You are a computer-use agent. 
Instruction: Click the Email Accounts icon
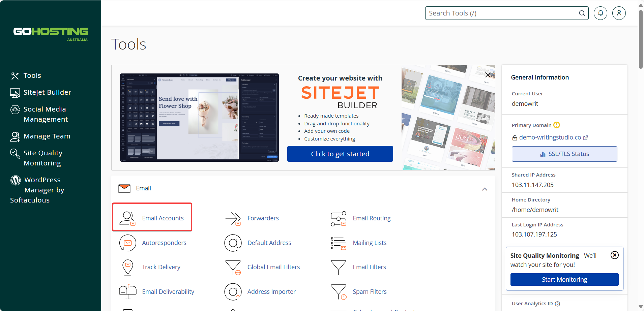[x=127, y=218]
